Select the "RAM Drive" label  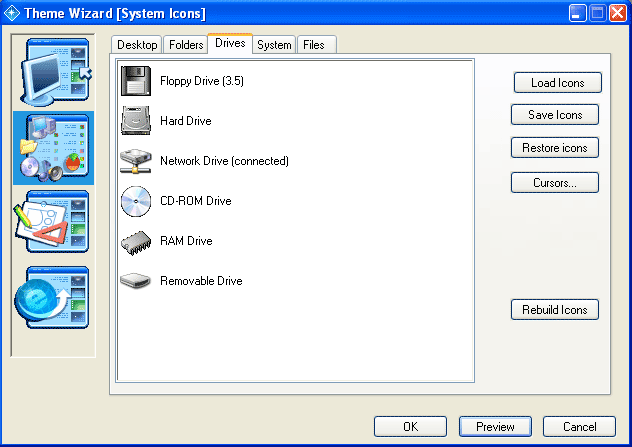click(x=186, y=241)
